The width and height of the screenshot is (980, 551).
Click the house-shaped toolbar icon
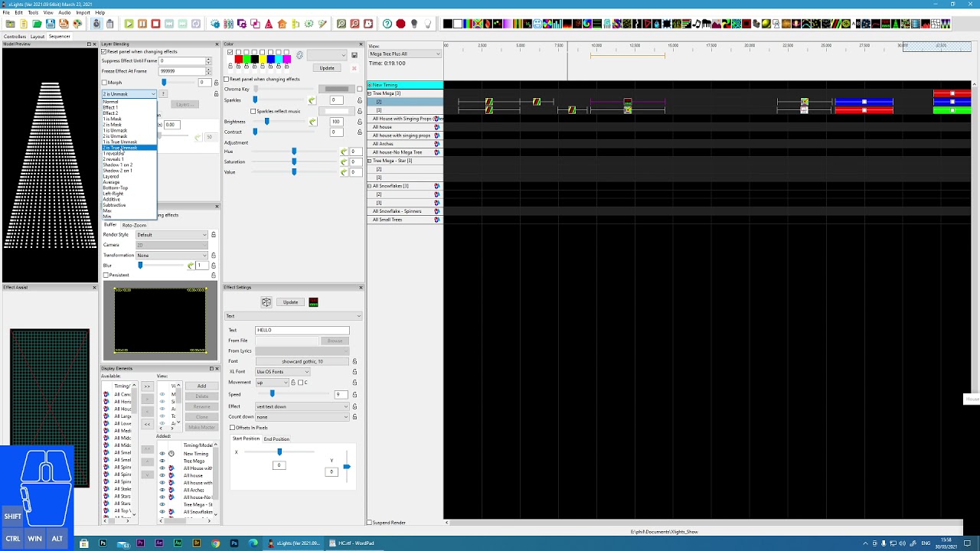click(x=282, y=24)
